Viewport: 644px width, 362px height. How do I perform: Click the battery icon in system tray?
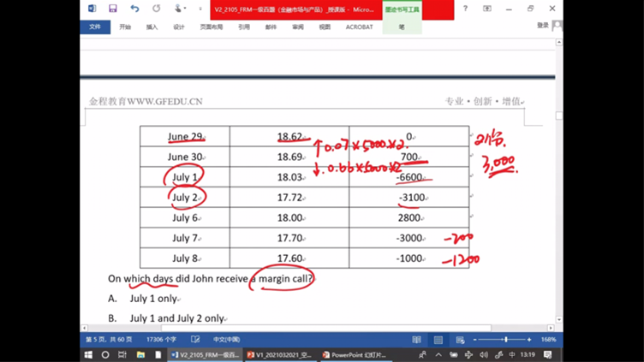click(x=453, y=354)
